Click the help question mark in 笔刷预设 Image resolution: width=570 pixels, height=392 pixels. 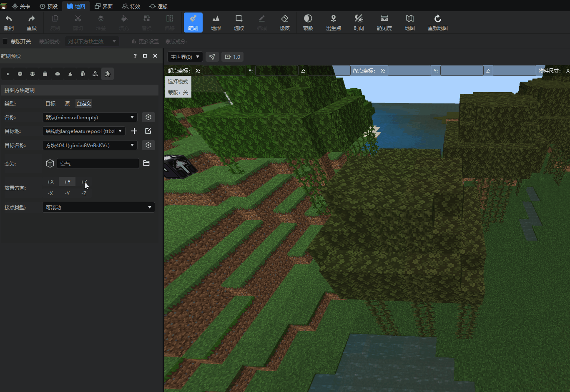click(135, 56)
